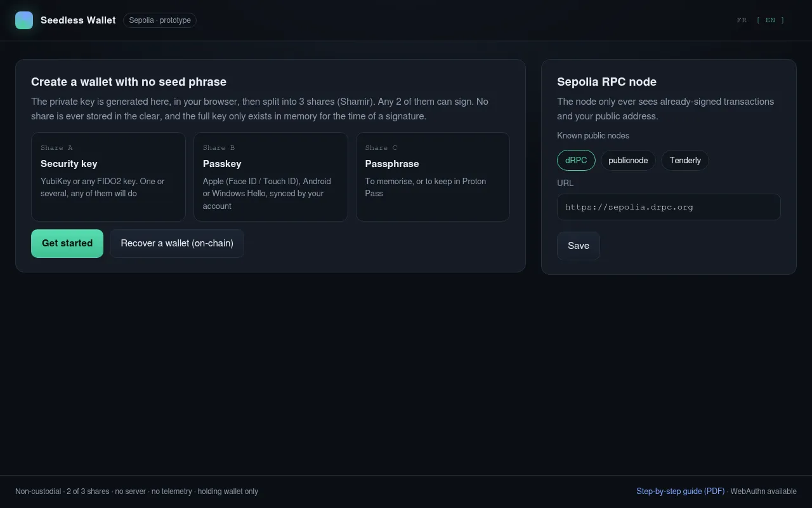Image resolution: width=812 pixels, height=508 pixels.
Task: Click the Sepolia · prototype badge
Action: (160, 20)
